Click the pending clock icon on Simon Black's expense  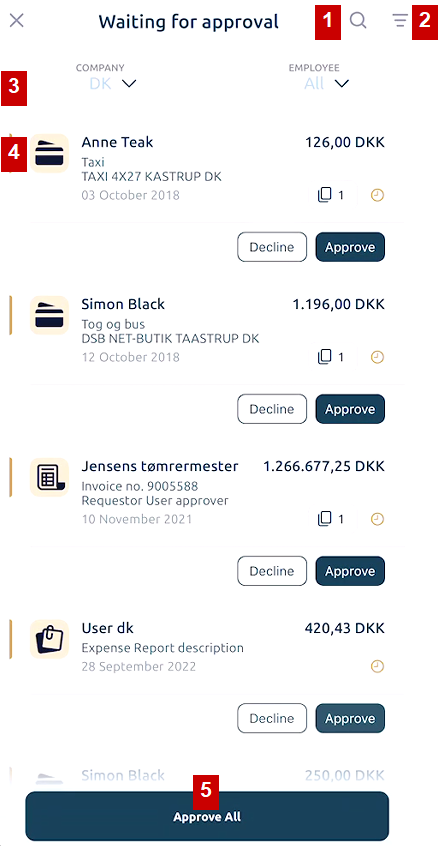pyautogui.click(x=378, y=357)
